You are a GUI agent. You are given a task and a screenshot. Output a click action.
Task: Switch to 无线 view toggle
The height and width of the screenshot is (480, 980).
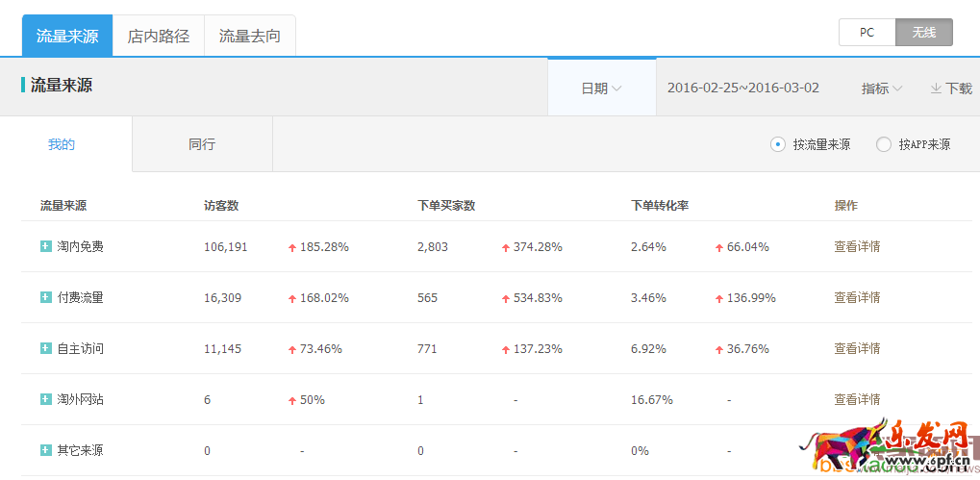[x=923, y=33]
